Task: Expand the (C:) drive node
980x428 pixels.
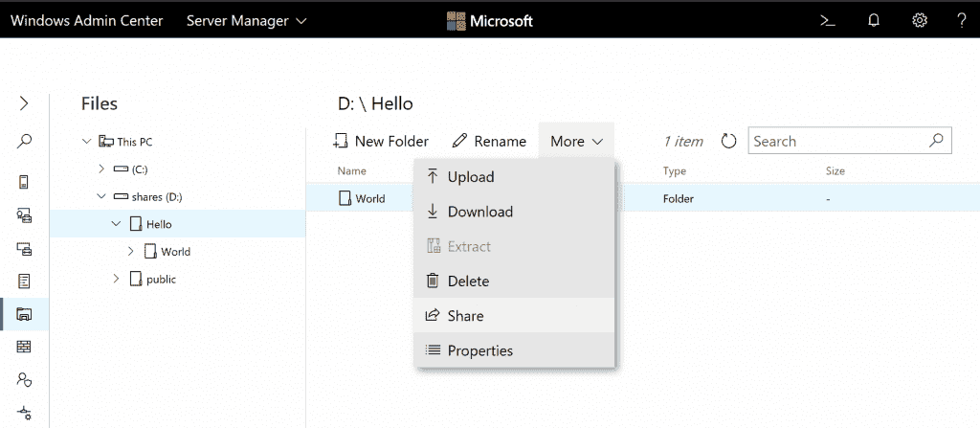Action: click(x=101, y=169)
